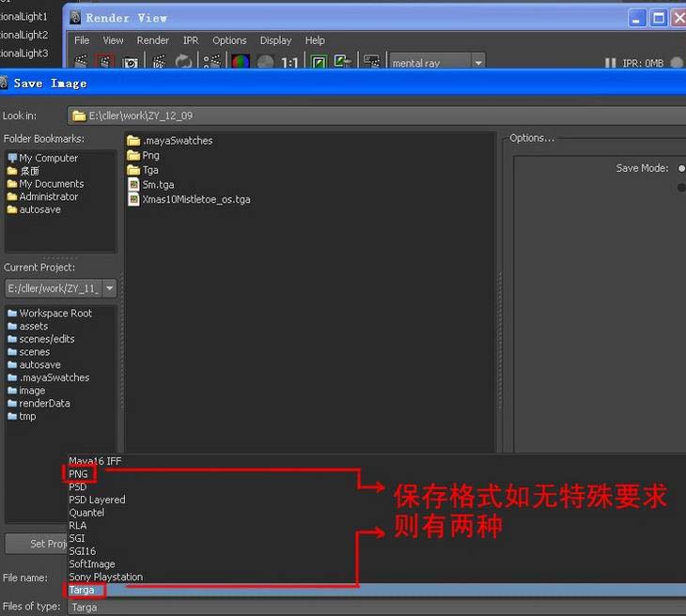Viewport: 686px width, 616px height.
Task: Expand the Current Project dropdown arrow
Action: click(x=109, y=288)
